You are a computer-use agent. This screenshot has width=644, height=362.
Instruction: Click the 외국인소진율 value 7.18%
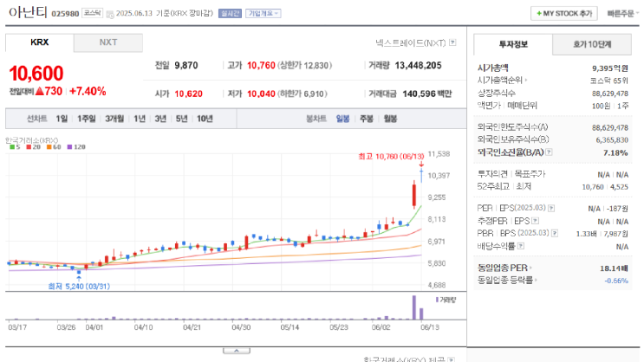[615, 152]
